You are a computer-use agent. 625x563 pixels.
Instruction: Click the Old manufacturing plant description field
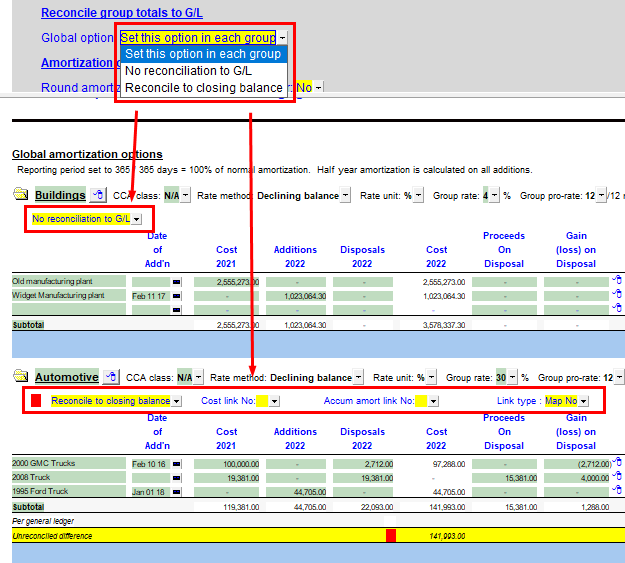click(69, 282)
